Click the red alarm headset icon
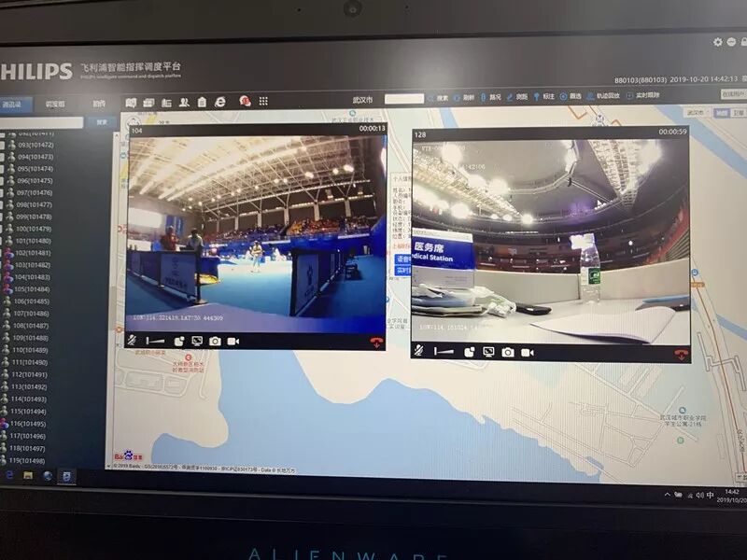747x560 pixels. pos(245,101)
